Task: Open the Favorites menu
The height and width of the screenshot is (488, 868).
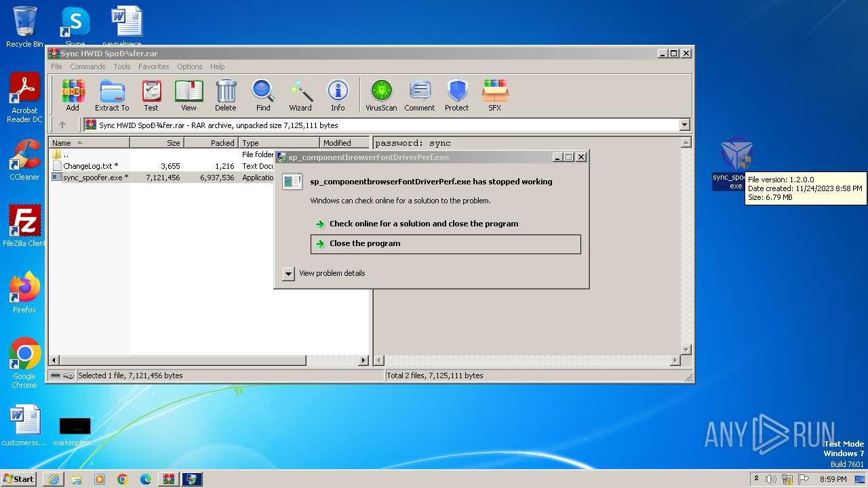Action: click(154, 66)
